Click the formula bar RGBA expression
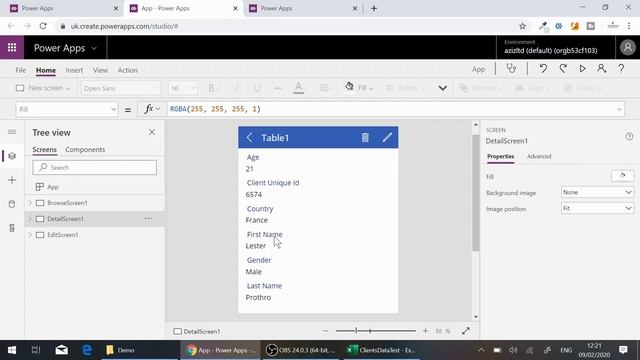This screenshot has height=360, width=640. point(215,109)
